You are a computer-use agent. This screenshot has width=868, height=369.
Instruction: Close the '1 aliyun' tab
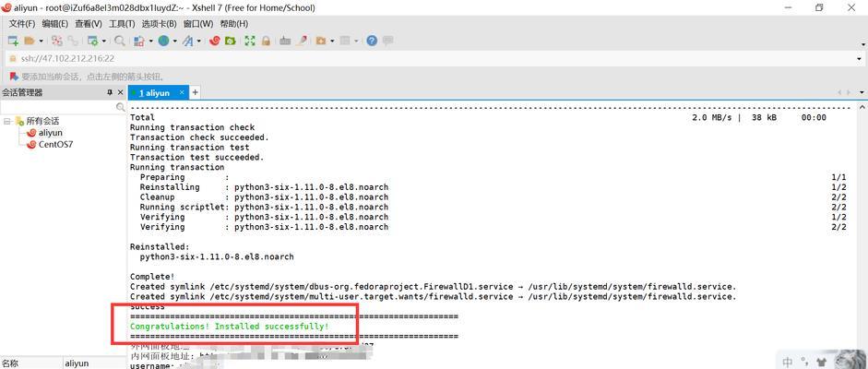182,93
